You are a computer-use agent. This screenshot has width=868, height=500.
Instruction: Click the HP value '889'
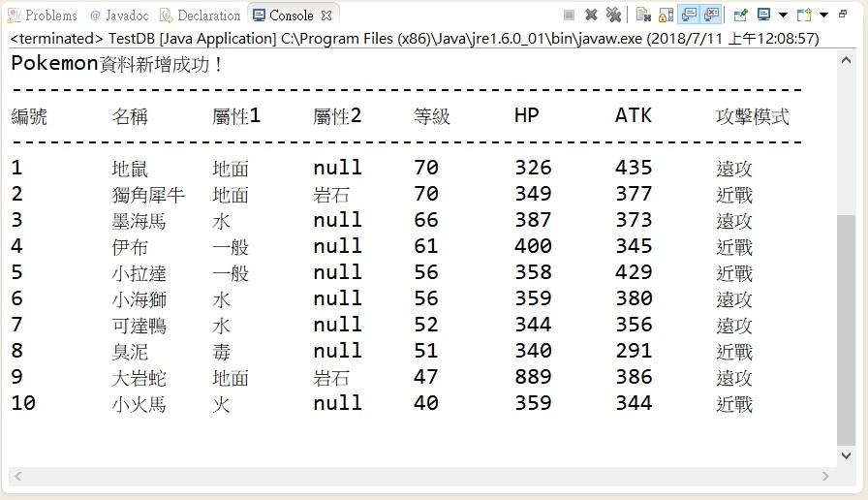tap(533, 377)
